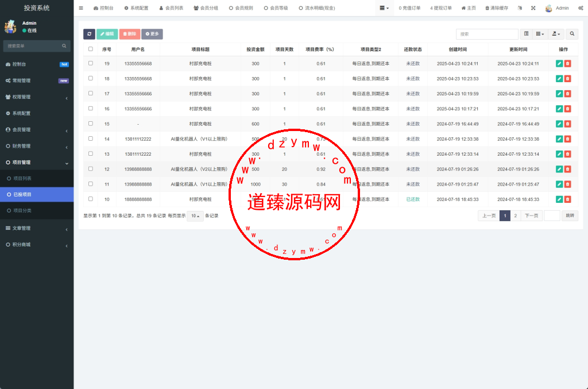The height and width of the screenshot is (389, 588).
Task: Collapse 项目管理 sidebar menu
Action: coord(37,163)
